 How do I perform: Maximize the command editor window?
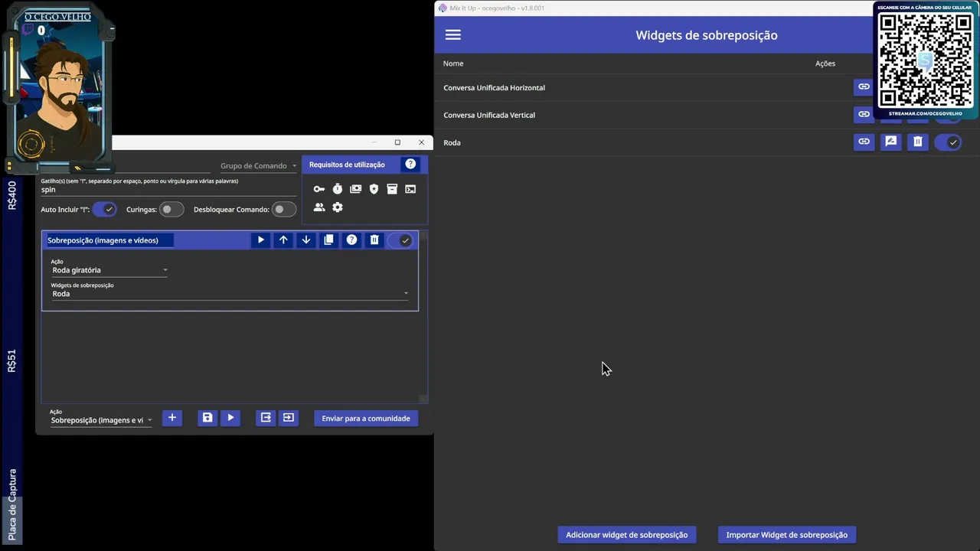(397, 142)
